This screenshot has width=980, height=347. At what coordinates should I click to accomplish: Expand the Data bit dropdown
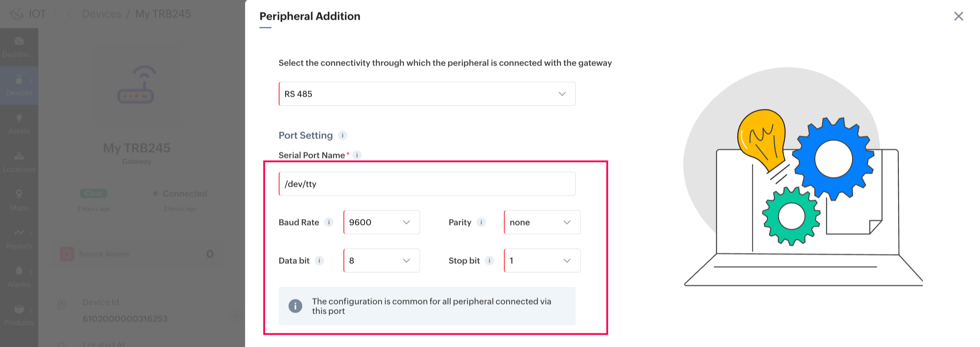click(x=381, y=261)
